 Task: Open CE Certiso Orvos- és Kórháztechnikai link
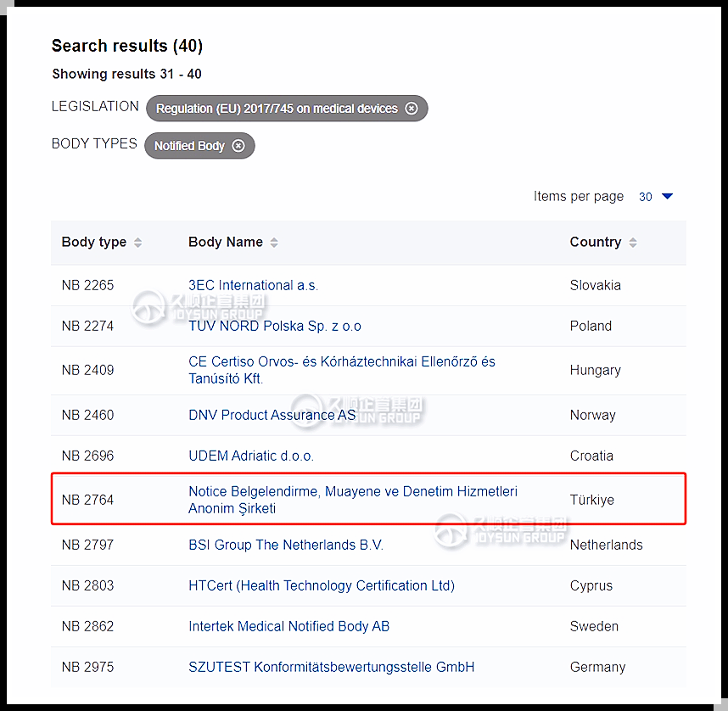tap(342, 370)
